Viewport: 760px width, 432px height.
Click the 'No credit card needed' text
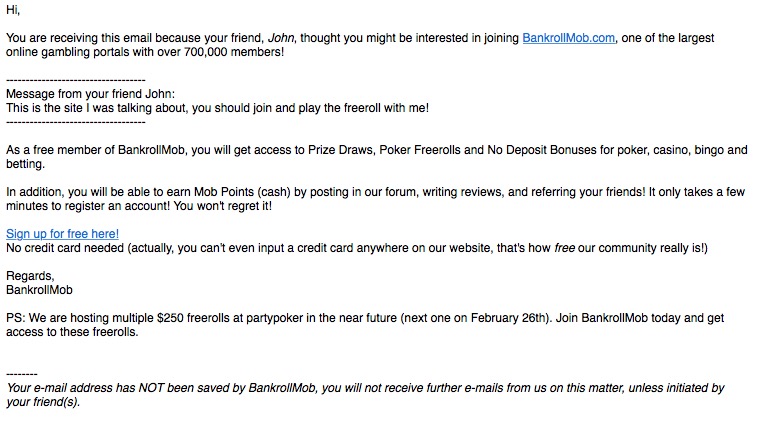click(x=65, y=248)
